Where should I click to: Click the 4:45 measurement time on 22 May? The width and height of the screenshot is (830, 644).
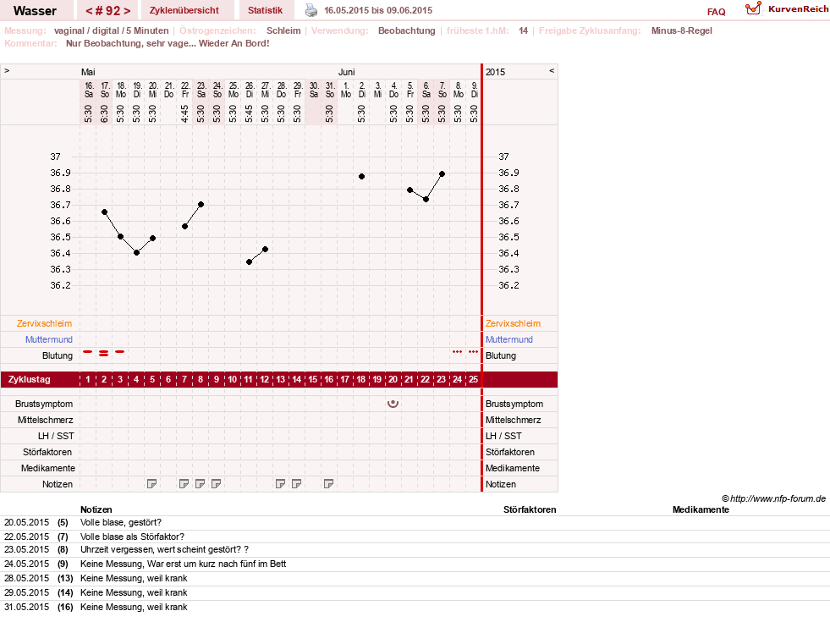click(184, 113)
